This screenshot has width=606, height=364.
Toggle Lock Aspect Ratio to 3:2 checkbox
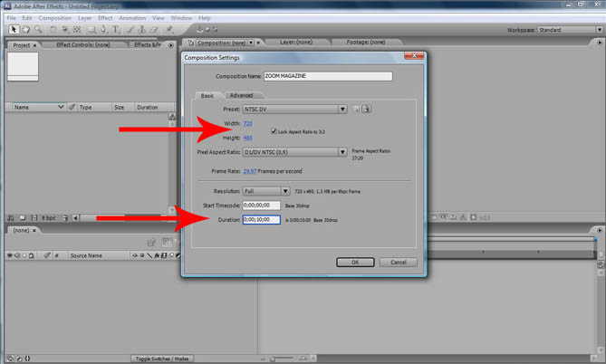click(x=274, y=131)
